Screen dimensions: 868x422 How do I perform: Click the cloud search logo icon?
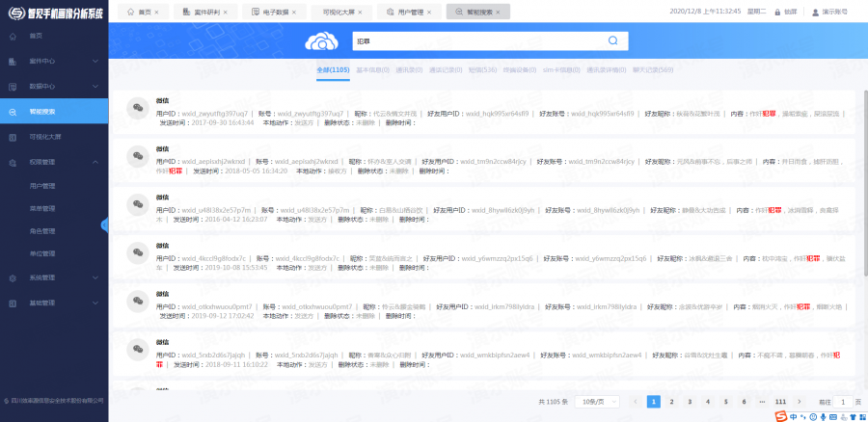point(321,40)
